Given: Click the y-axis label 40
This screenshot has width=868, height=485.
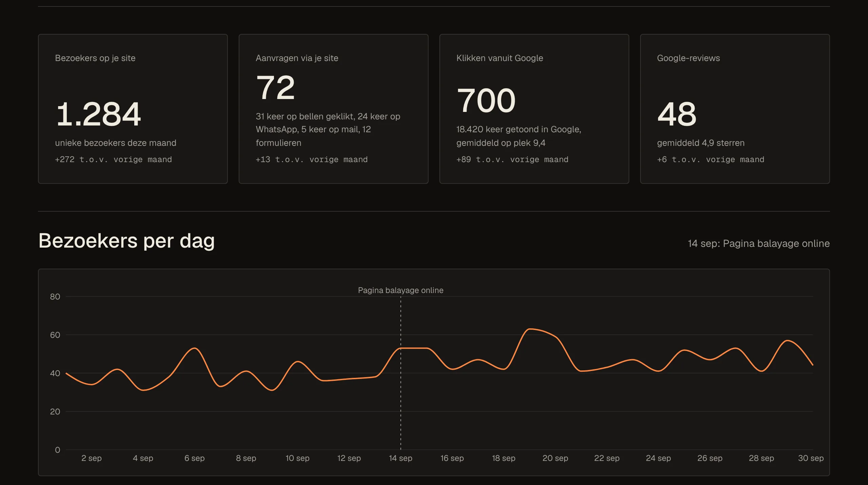Looking at the screenshot, I should pyautogui.click(x=55, y=373).
